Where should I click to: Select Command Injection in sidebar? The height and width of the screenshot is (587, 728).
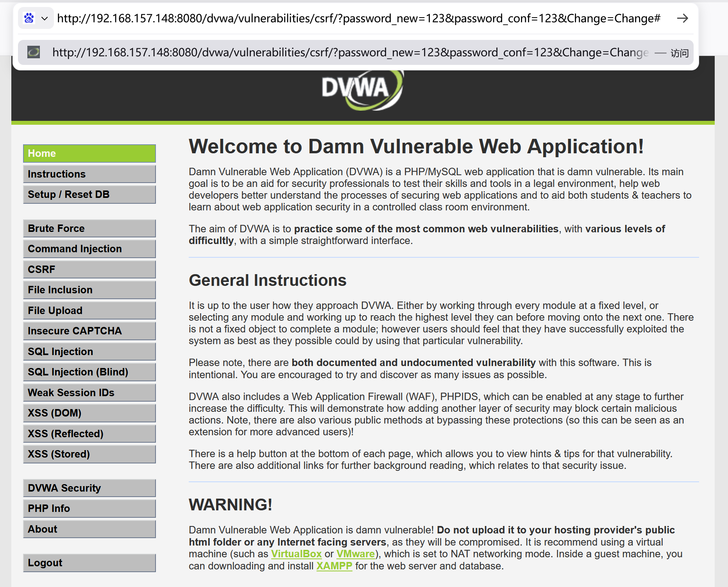[89, 249]
